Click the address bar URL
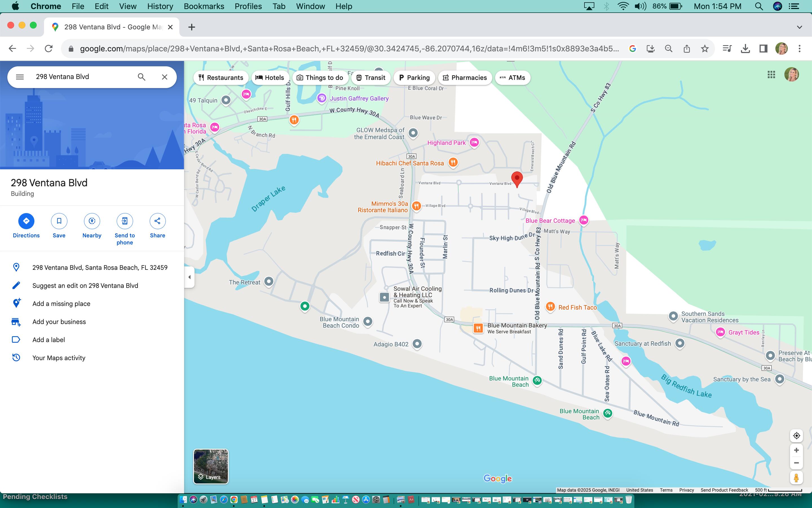This screenshot has width=812, height=508. (349, 49)
